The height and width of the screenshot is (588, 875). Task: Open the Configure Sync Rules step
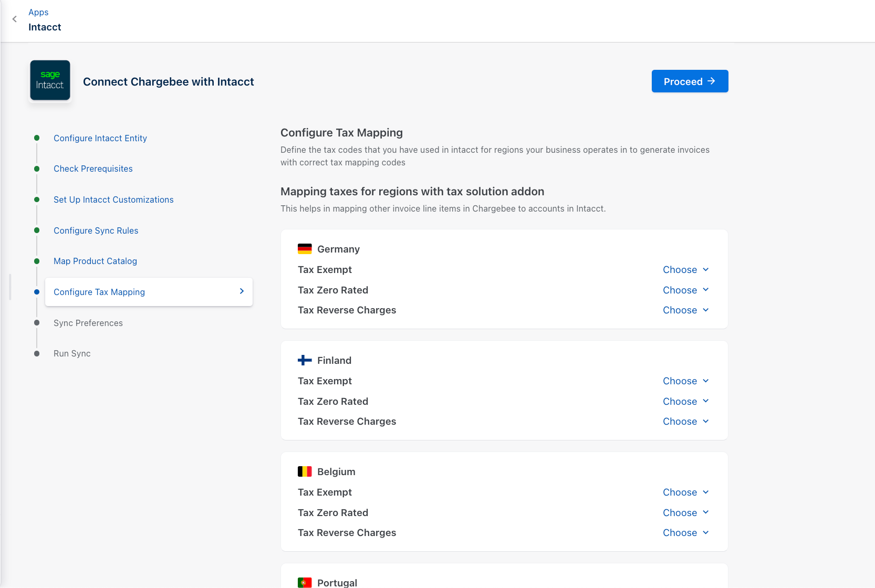[96, 230]
